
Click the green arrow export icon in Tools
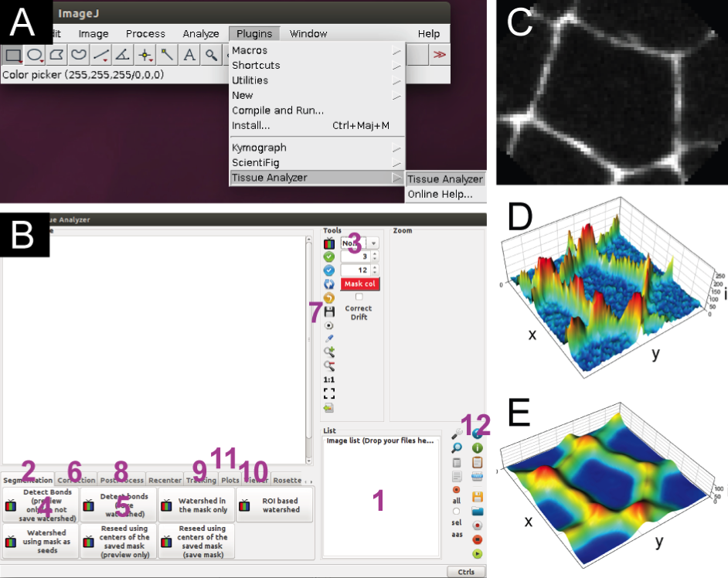[328, 408]
